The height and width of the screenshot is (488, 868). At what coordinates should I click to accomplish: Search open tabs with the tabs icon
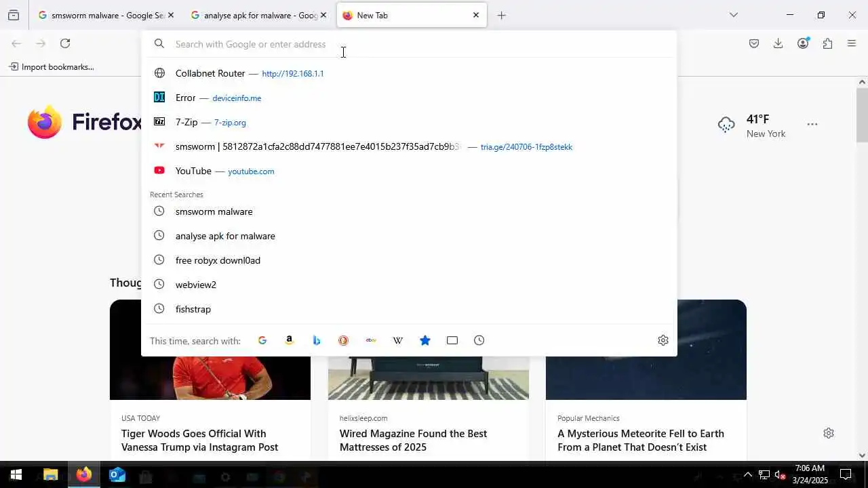coord(452,340)
